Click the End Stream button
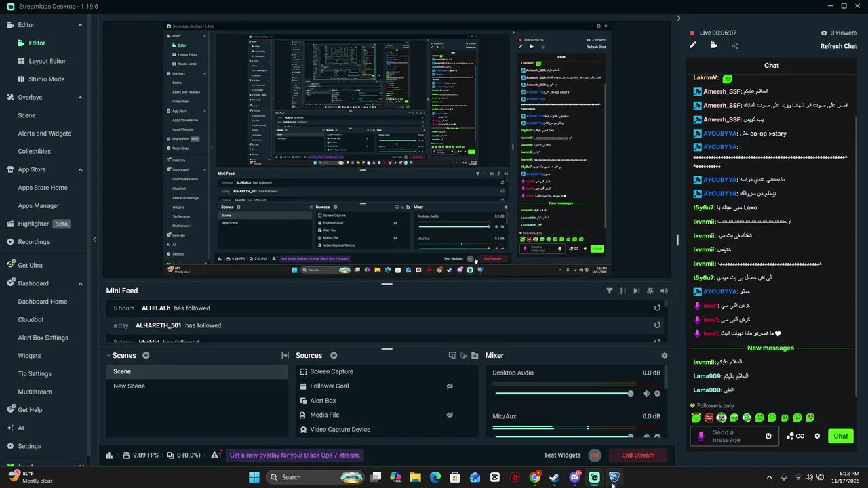The image size is (868, 488). point(638,455)
